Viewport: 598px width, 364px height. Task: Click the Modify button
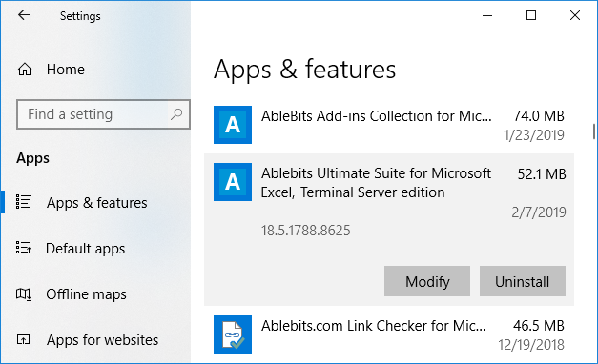pyautogui.click(x=427, y=281)
